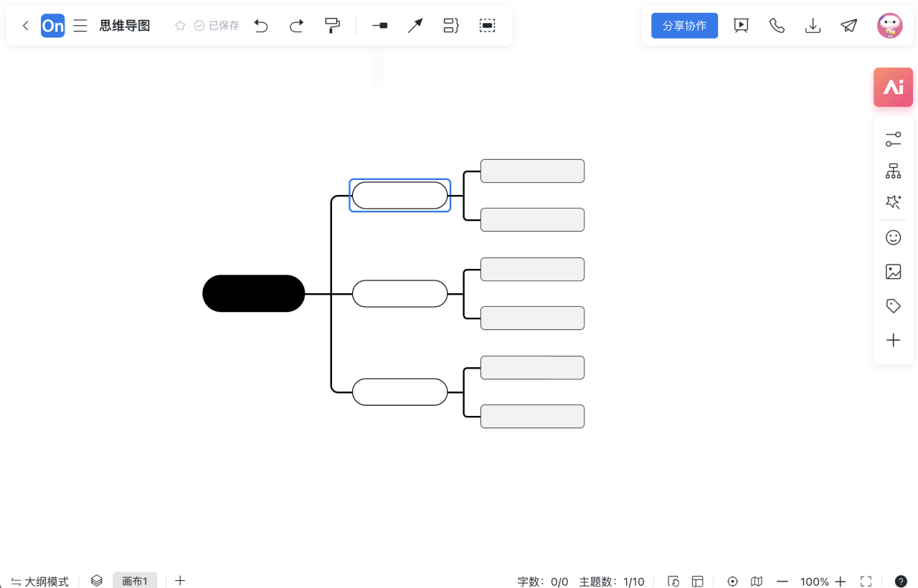The image size is (918, 588).
Task: Add a new canvas tab
Action: pyautogui.click(x=180, y=581)
